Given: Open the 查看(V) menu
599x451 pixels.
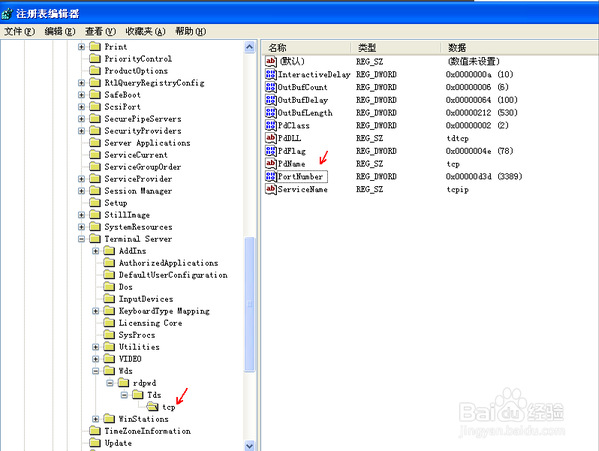Looking at the screenshot, I should (100, 31).
